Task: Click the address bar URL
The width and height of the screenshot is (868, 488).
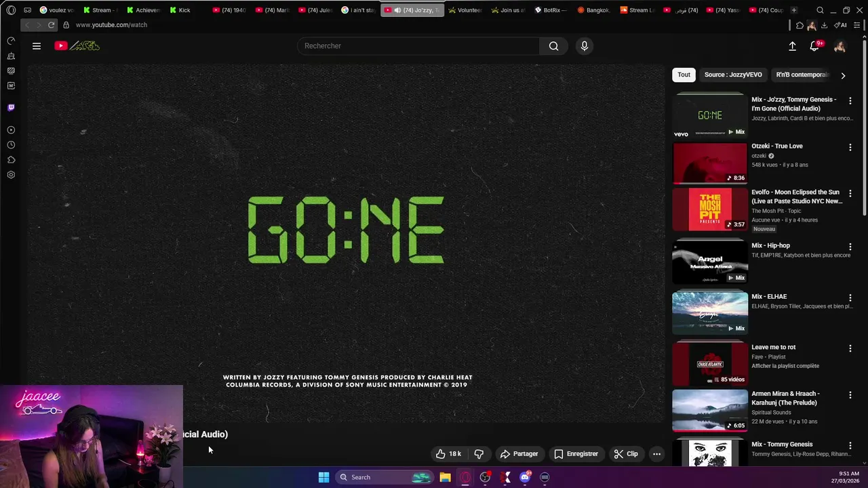Action: 111,25
